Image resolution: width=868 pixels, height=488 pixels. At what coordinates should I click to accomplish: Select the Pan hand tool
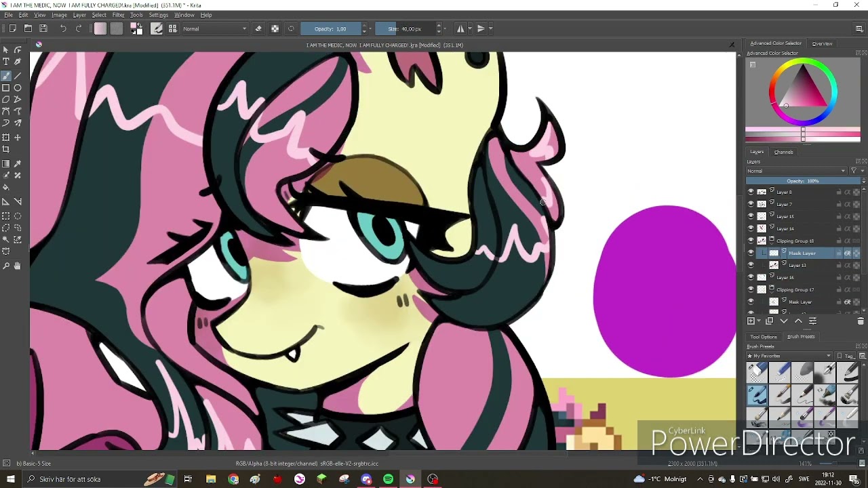coord(18,266)
